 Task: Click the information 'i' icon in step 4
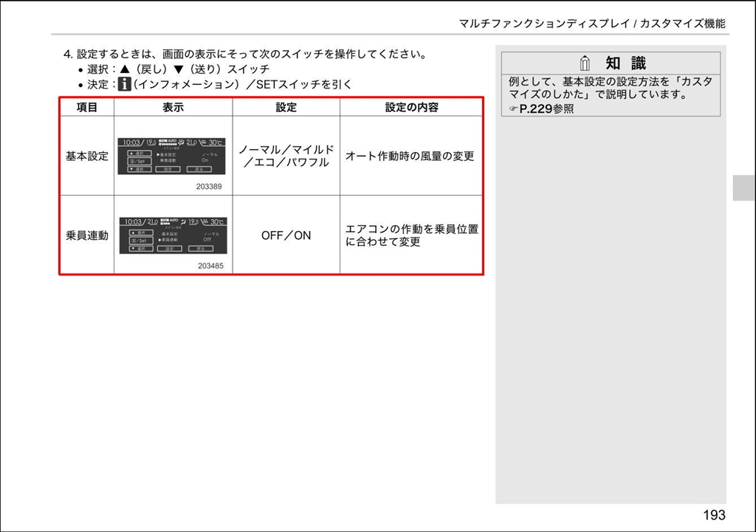point(124,84)
